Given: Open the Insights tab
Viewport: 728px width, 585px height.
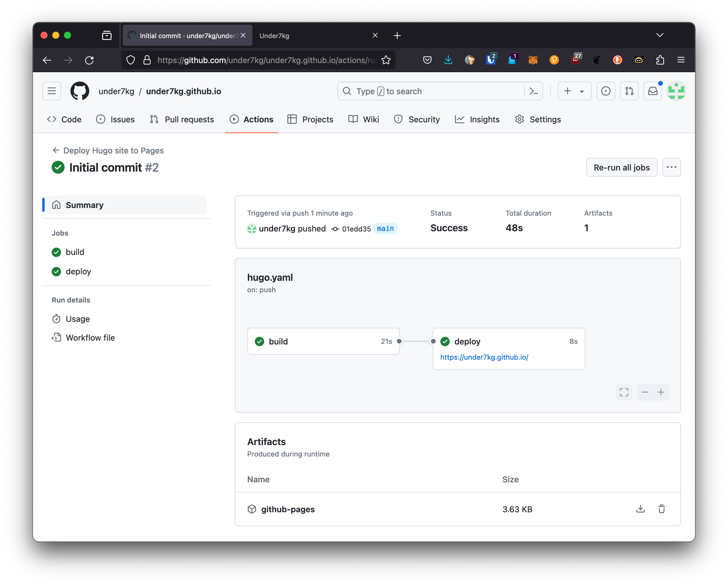Looking at the screenshot, I should tap(477, 119).
